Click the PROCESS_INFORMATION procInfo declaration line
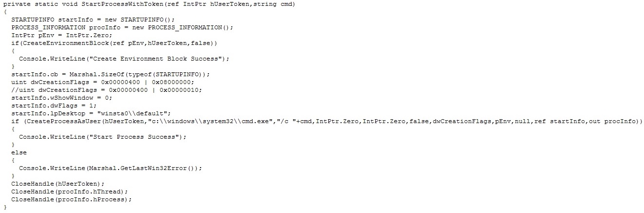 (x=122, y=27)
